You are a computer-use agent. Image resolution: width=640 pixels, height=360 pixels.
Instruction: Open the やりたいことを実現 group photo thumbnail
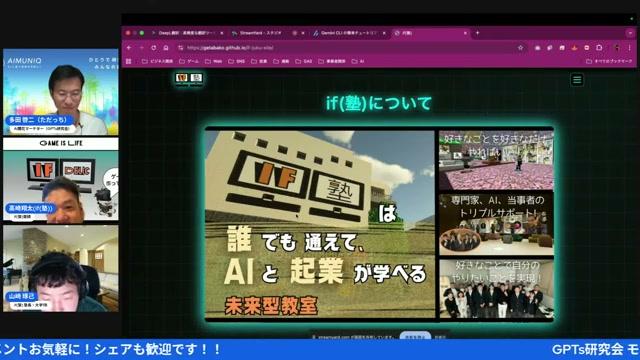(x=496, y=288)
